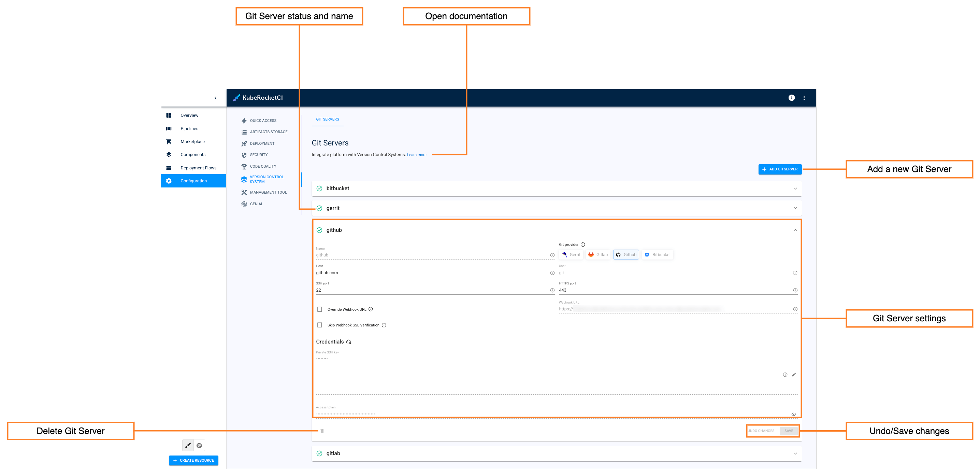
Task: Click the pencil icon to edit the private SSH key
Action: [794, 375]
